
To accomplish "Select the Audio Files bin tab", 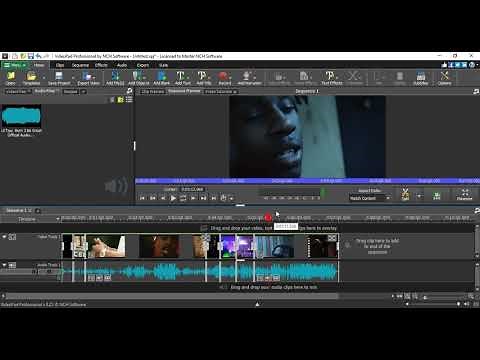I will pyautogui.click(x=46, y=91).
